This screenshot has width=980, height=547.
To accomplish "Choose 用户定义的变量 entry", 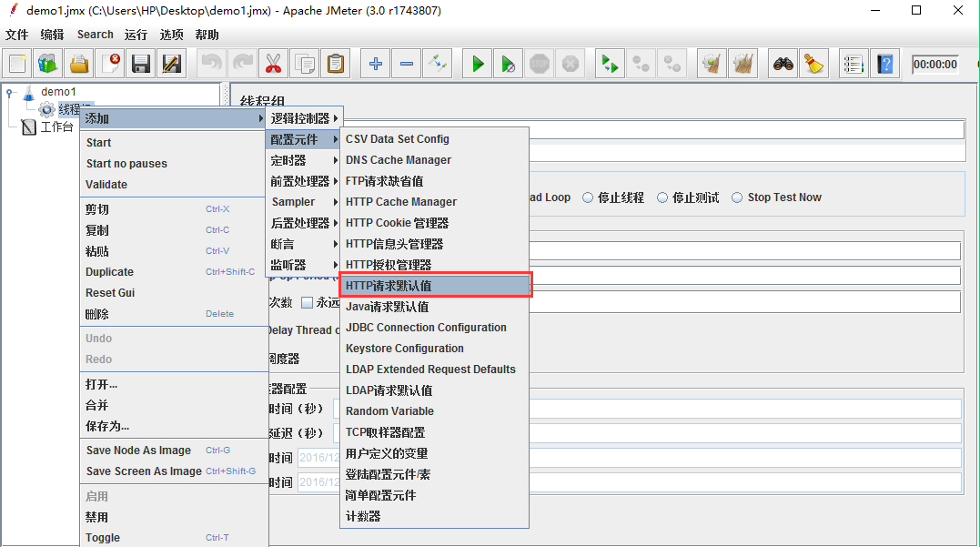I will pyautogui.click(x=434, y=453).
